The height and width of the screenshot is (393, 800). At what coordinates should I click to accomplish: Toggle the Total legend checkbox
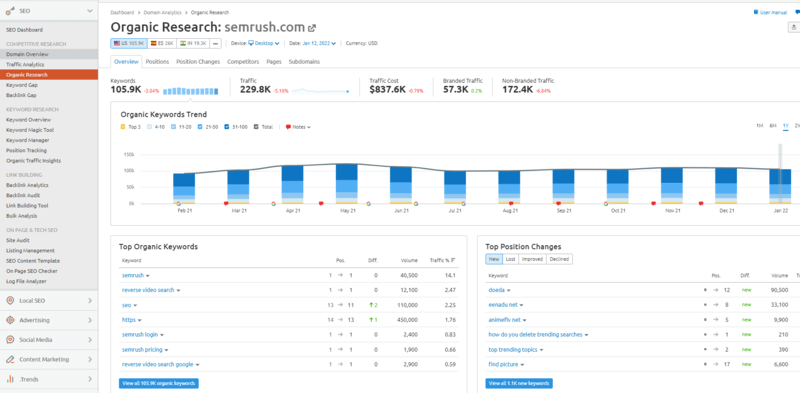pos(256,127)
